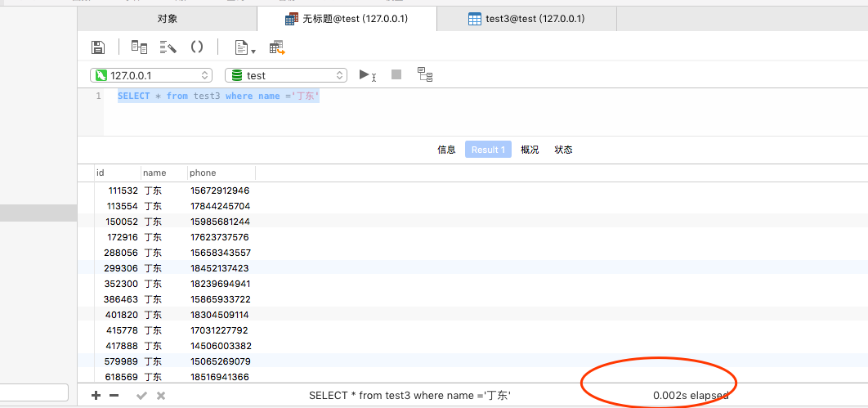The height and width of the screenshot is (408, 868).
Task: Discard changes with X icon
Action: pyautogui.click(x=161, y=395)
